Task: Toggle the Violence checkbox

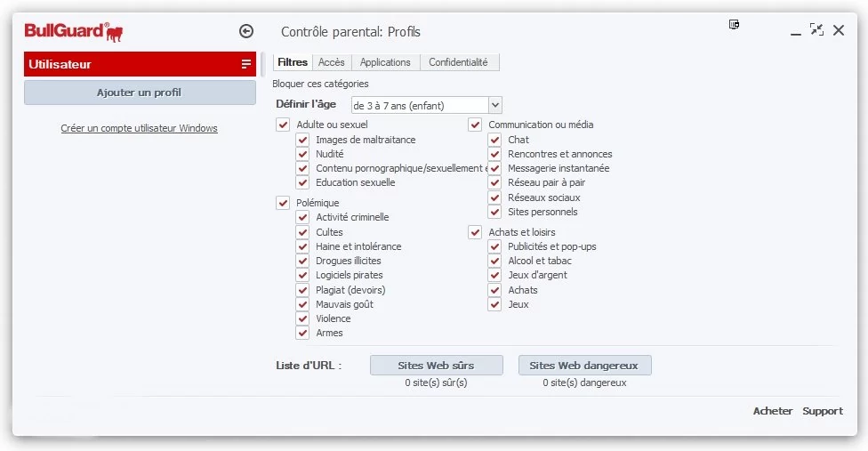Action: pos(302,318)
